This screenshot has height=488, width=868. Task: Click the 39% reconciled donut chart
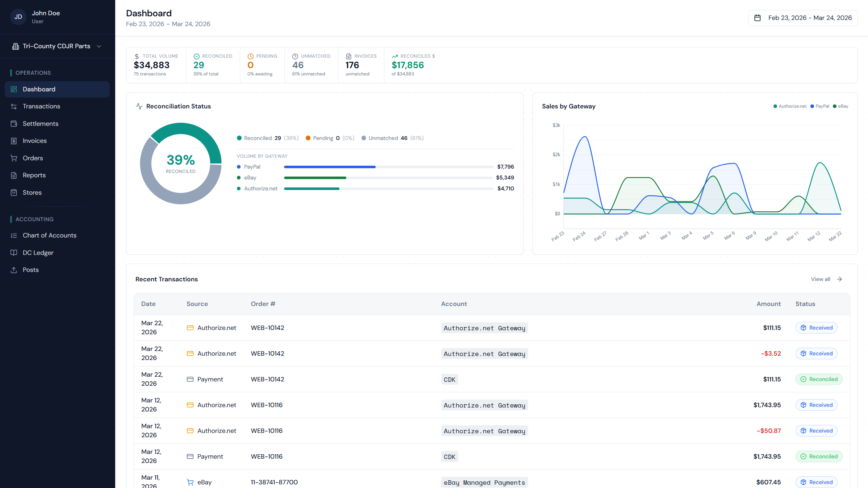(180, 164)
